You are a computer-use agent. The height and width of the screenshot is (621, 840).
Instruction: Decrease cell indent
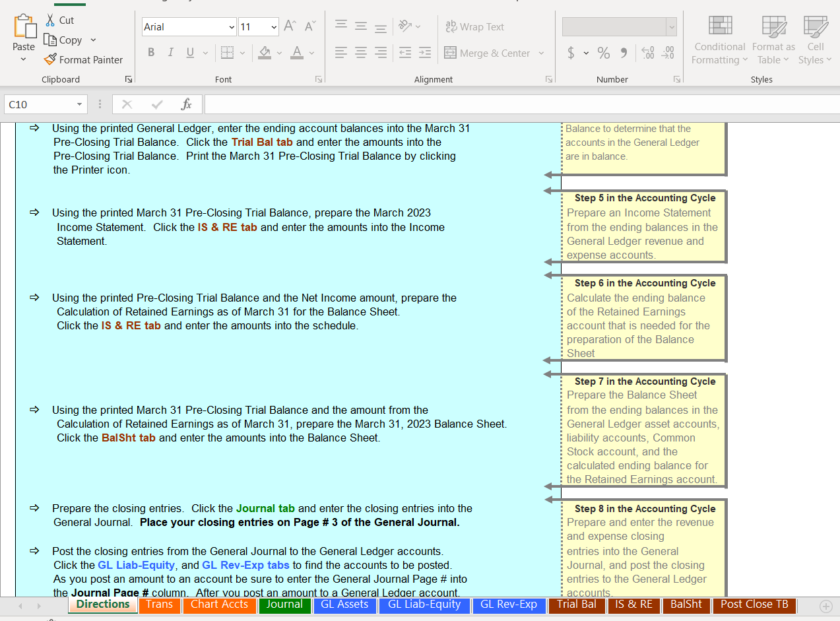tap(405, 53)
